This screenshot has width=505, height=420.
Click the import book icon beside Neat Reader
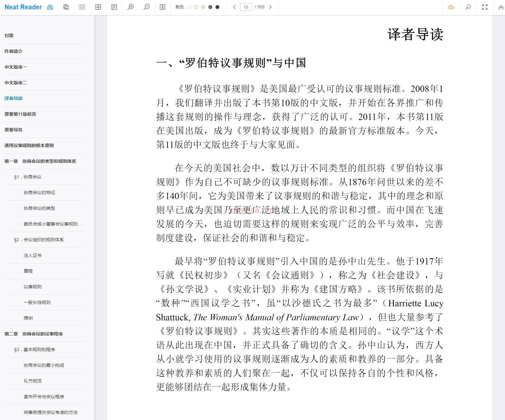[x=50, y=7]
